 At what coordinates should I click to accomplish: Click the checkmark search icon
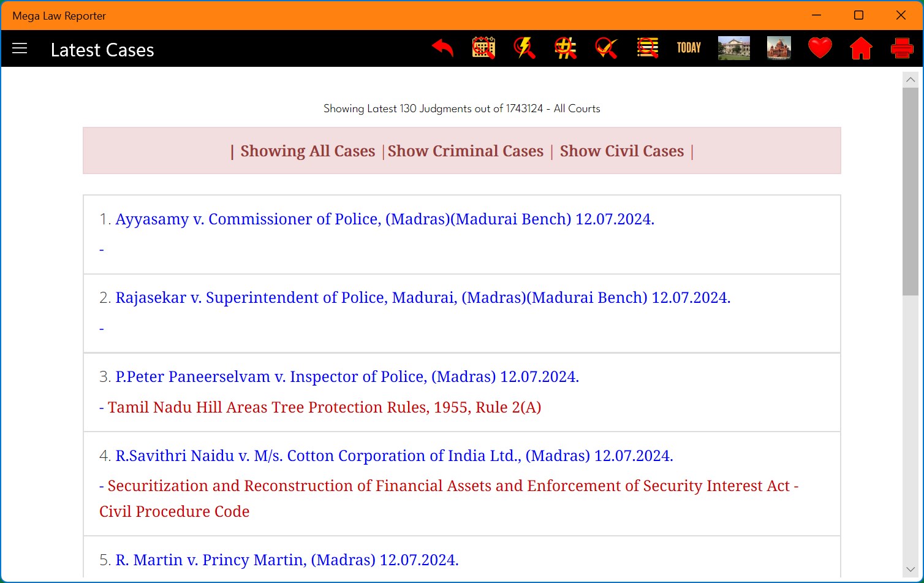click(606, 48)
